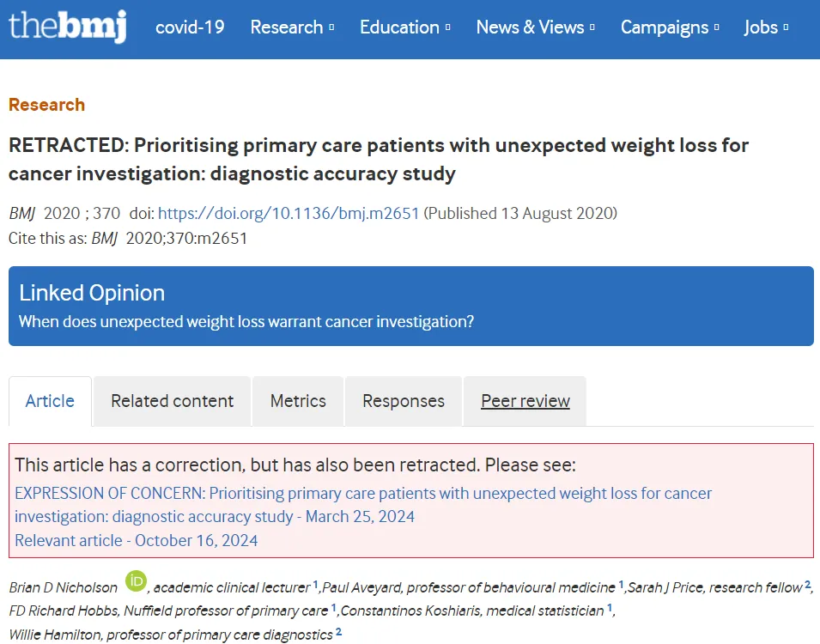Open the linked opinion about weight loss
Image resolution: width=820 pixels, height=644 pixels.
246,322
